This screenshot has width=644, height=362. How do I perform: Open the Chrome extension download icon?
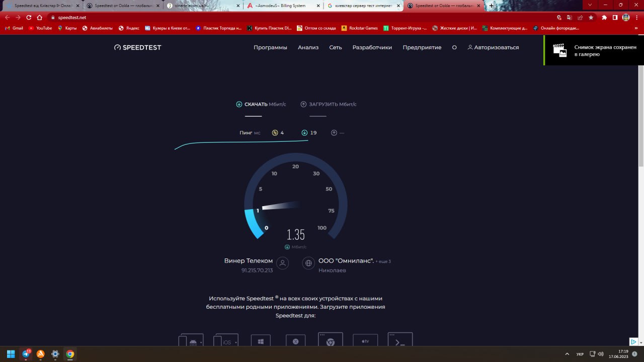(x=331, y=339)
